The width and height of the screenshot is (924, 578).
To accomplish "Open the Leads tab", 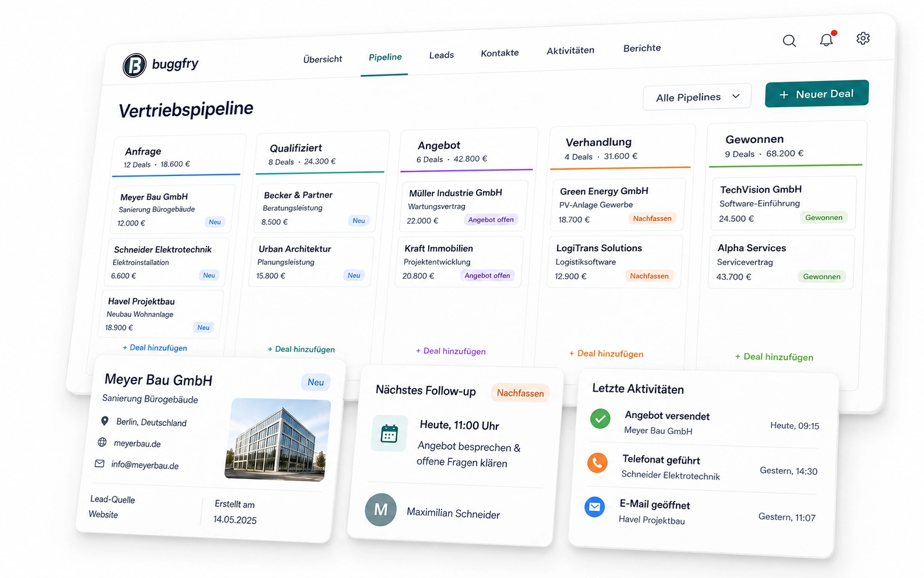I will tap(442, 55).
